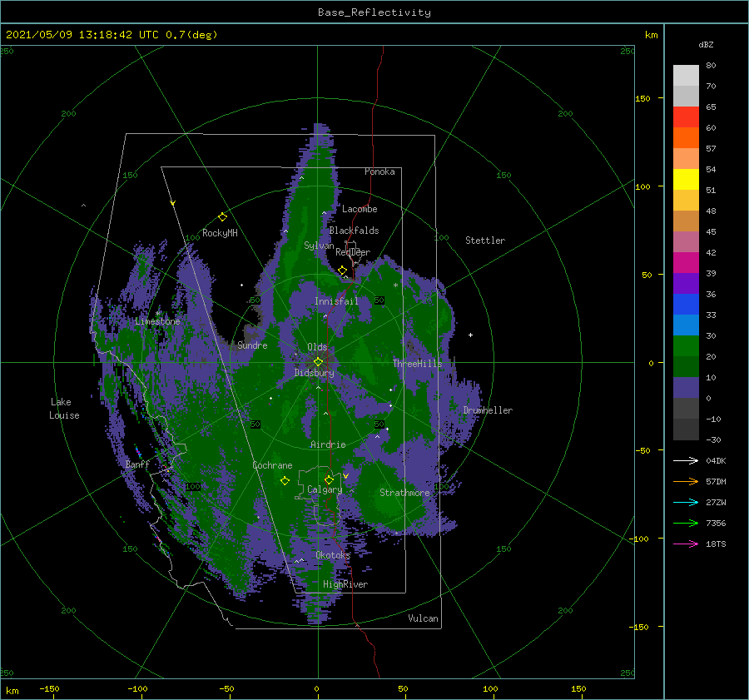Click the green 7356 arrow in legend

pos(686,524)
